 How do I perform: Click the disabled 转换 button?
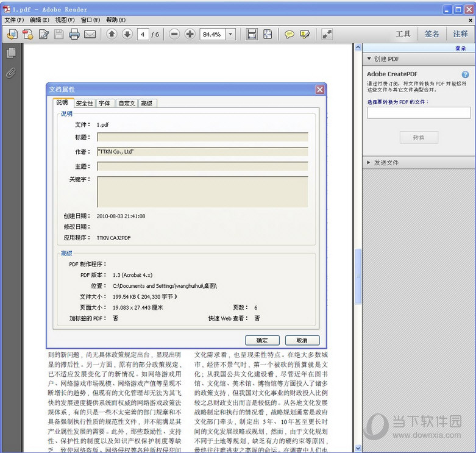point(419,138)
